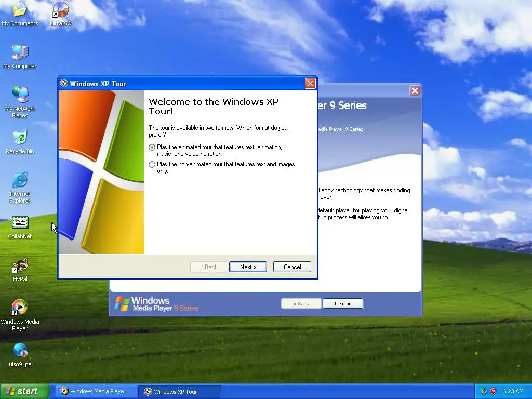Close the Windows XP Tour dialog

[310, 84]
